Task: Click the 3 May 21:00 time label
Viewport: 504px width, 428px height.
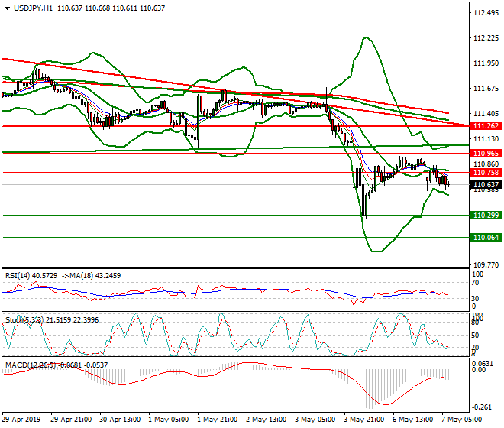Action: tap(363, 420)
